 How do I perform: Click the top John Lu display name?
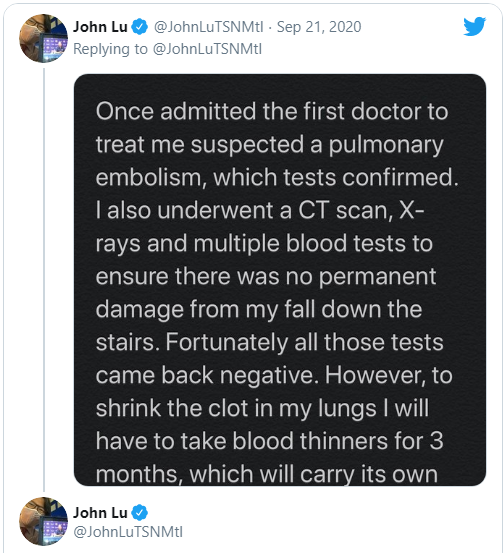pyautogui.click(x=100, y=27)
